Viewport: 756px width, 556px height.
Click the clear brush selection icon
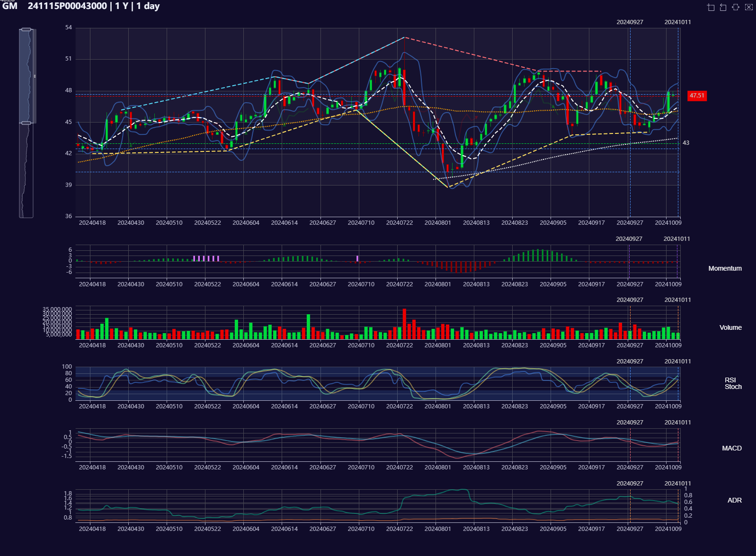(748, 7)
